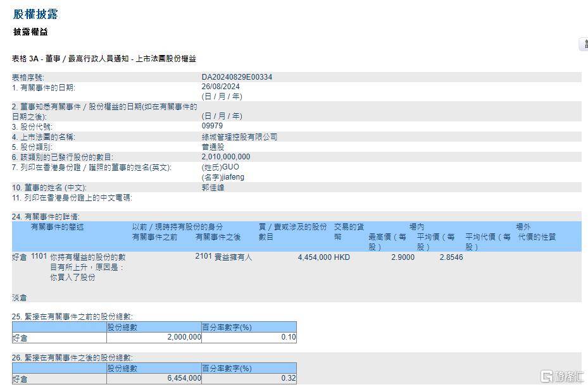Select the Chinese name 郭佳峰
Screen dimensions: 588x387
point(213,187)
